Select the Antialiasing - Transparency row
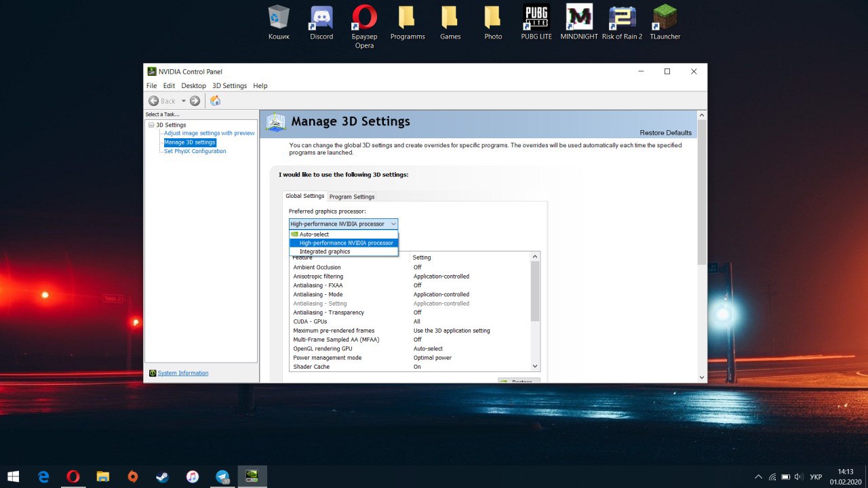This screenshot has width=868, height=488. (410, 312)
